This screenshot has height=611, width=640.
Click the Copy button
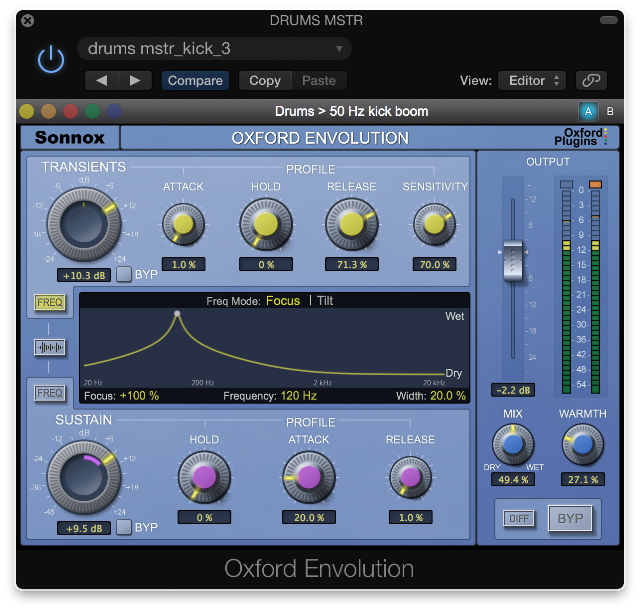[265, 80]
